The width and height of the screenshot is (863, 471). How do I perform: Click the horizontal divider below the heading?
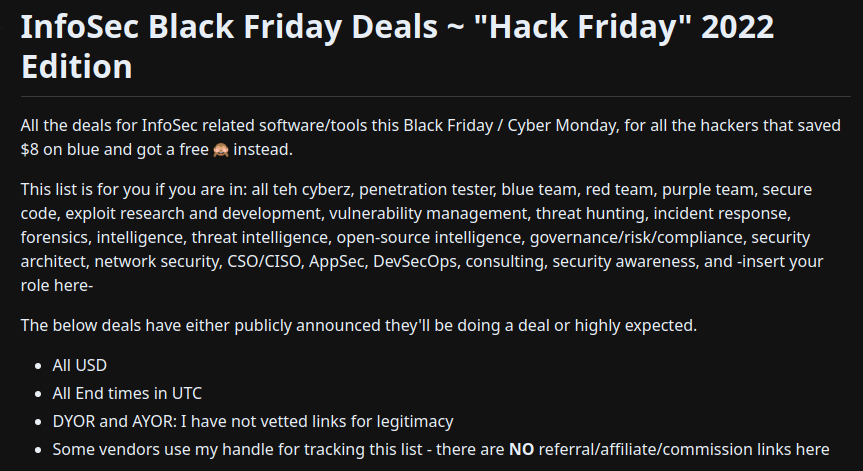click(431, 97)
